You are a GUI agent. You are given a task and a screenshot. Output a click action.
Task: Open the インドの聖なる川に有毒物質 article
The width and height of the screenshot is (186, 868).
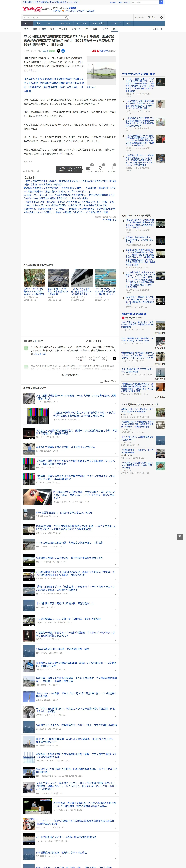pyautogui.click(x=70, y=542)
